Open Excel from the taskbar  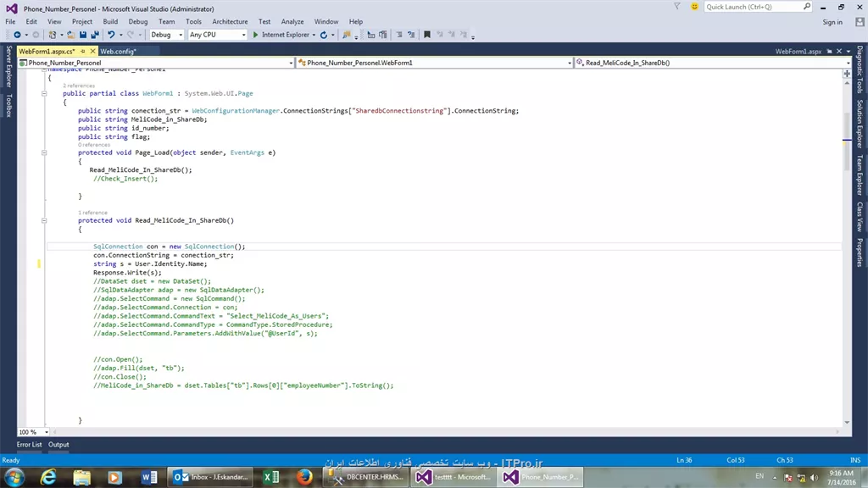(271, 477)
